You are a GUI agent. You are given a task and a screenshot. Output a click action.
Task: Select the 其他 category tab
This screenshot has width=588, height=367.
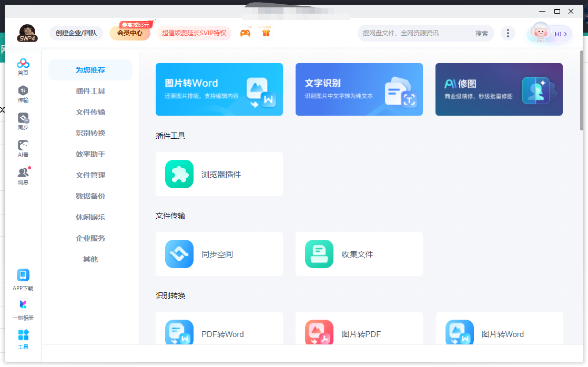(x=90, y=259)
